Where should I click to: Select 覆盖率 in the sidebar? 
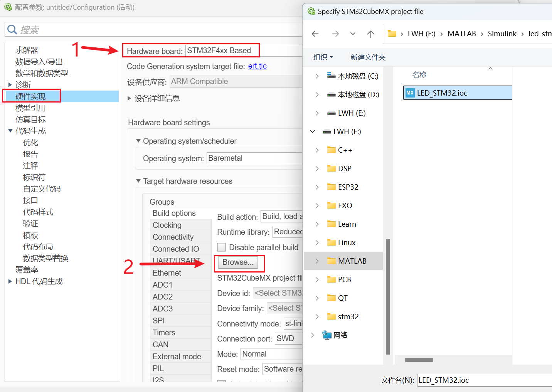point(27,270)
